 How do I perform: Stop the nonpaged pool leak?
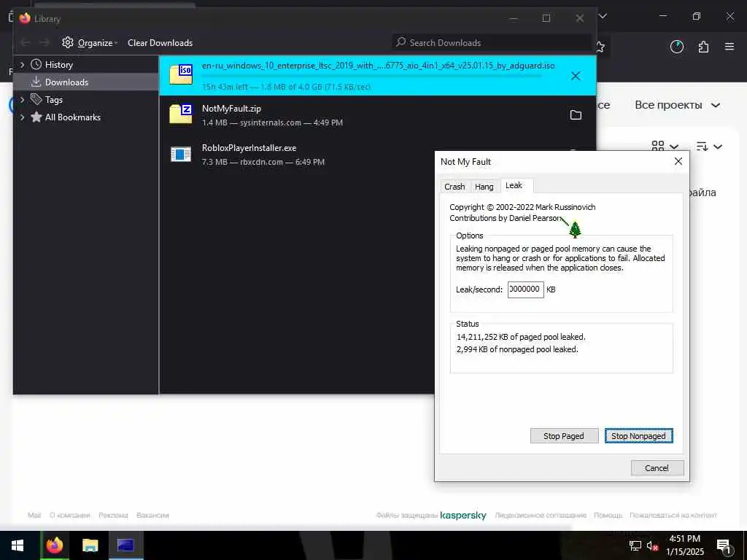pyautogui.click(x=638, y=436)
